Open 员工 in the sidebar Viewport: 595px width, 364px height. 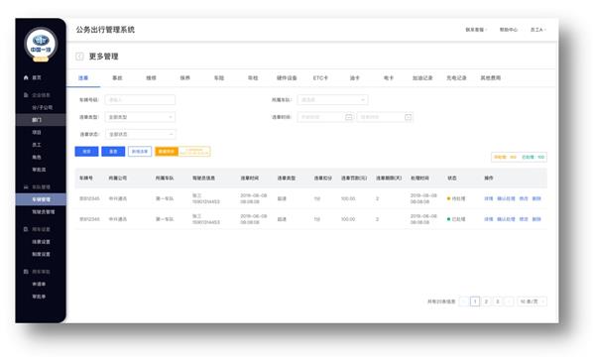37,145
